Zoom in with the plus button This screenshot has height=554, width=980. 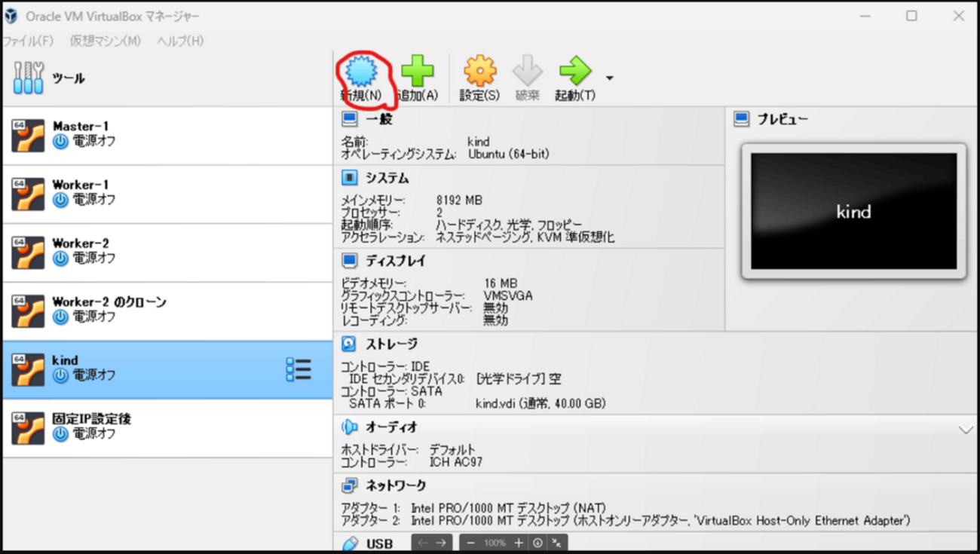click(519, 543)
